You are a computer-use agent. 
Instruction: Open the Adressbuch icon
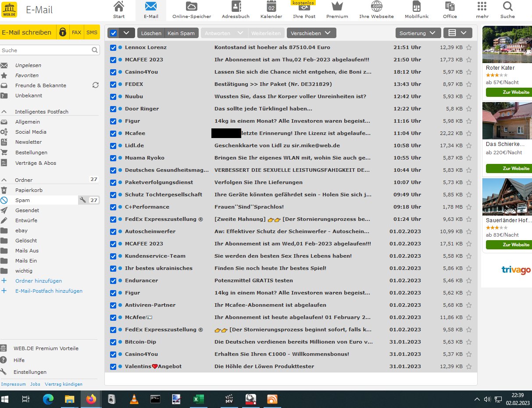click(236, 7)
